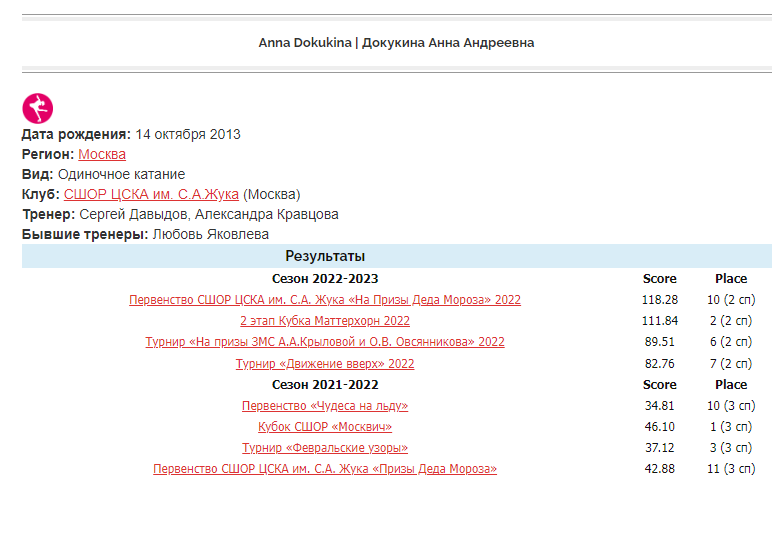Open the 2 этап Кубка Маттерхорн 2022 link
The image size is (782, 545).
pos(325,321)
